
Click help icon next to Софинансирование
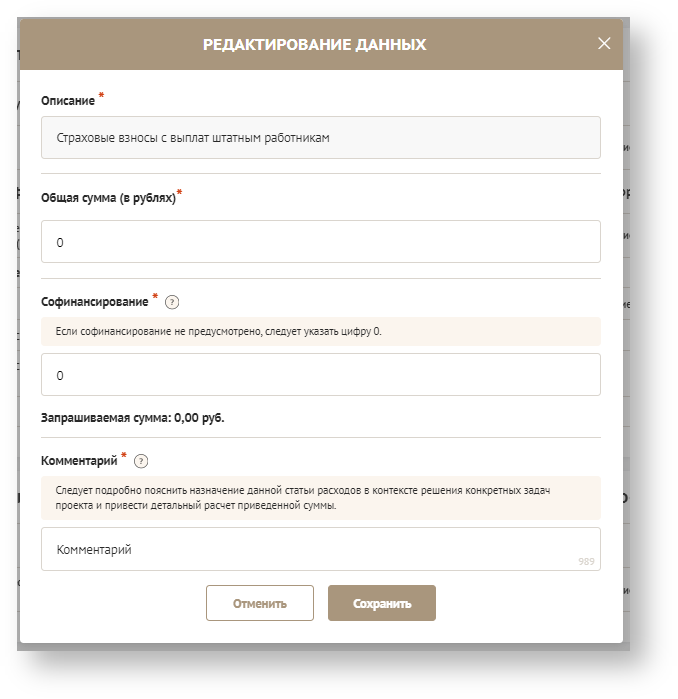(x=172, y=302)
